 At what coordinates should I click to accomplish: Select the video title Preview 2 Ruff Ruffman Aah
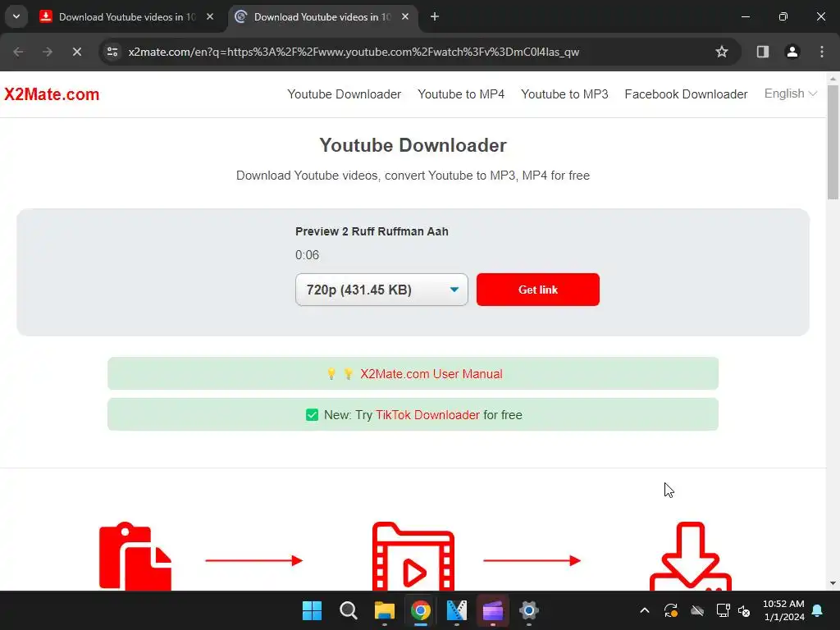tap(372, 231)
